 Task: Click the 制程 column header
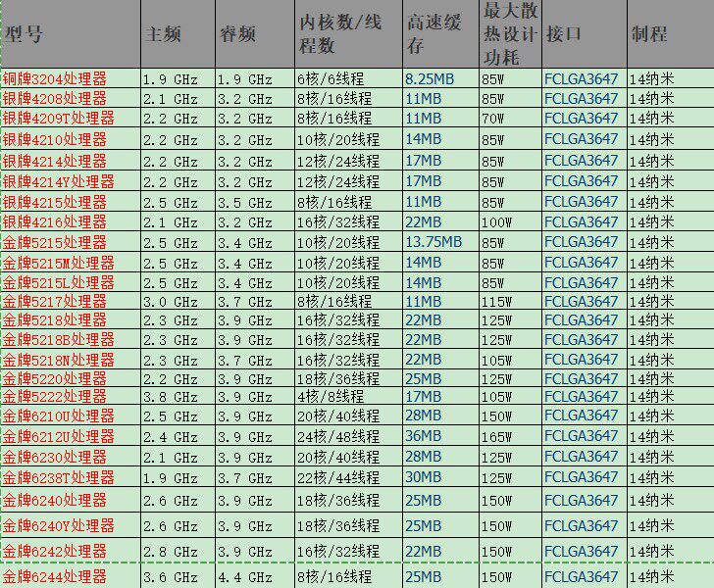[670, 34]
